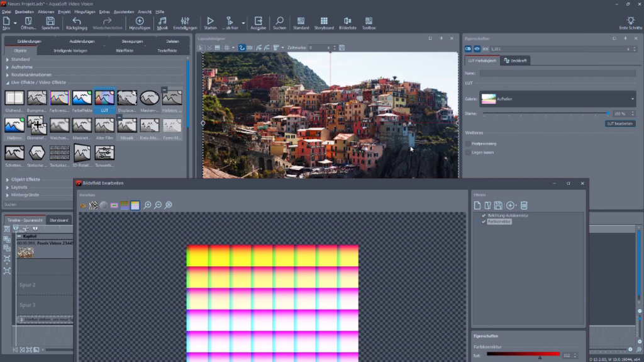
Task: Click the add filter plus icon
Action: (510, 205)
